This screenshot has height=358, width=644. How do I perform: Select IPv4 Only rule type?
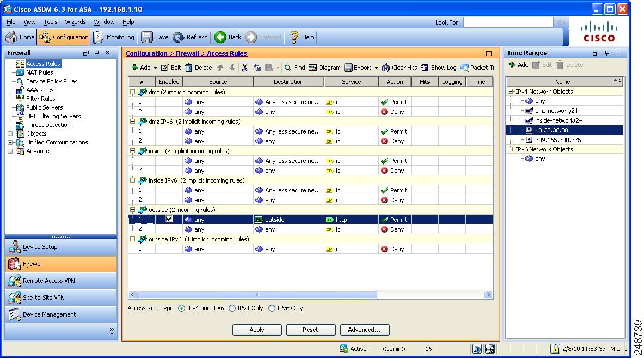pyautogui.click(x=232, y=308)
